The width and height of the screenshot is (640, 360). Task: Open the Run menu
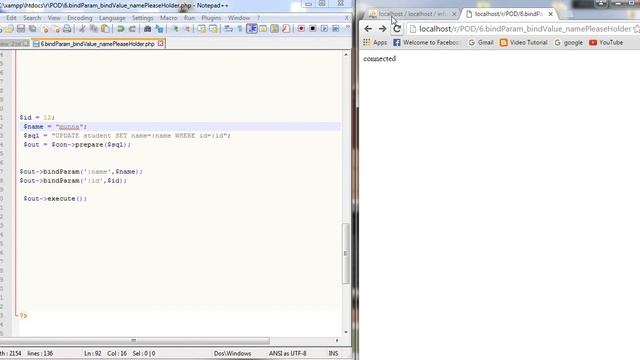tap(189, 18)
